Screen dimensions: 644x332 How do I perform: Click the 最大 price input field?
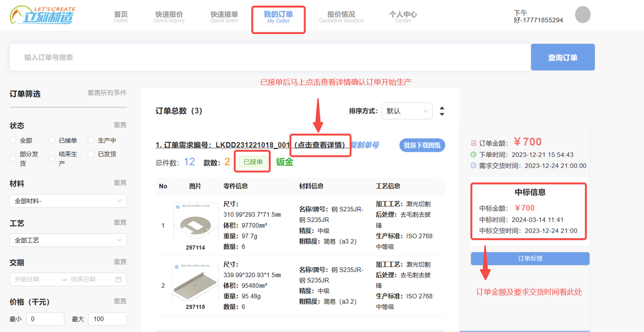(107, 319)
